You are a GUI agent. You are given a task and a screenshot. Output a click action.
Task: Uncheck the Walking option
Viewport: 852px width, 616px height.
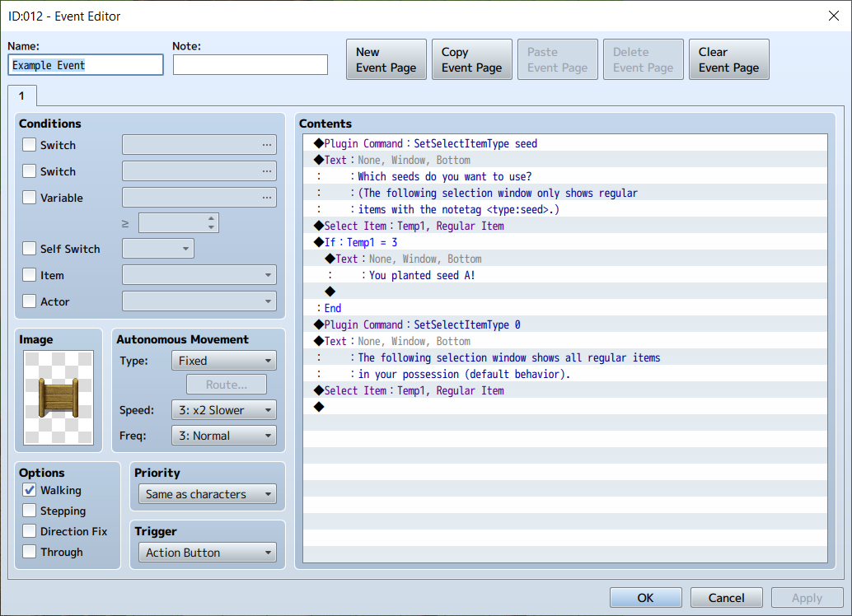coord(30,490)
